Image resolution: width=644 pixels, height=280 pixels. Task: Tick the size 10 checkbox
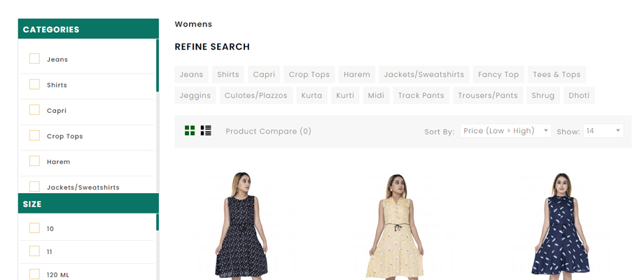34,228
